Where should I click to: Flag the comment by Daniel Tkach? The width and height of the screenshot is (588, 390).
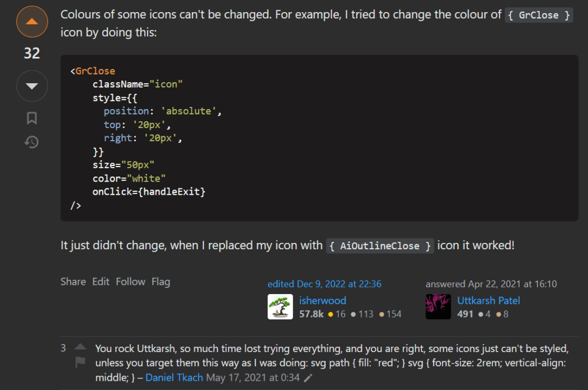[x=80, y=362]
